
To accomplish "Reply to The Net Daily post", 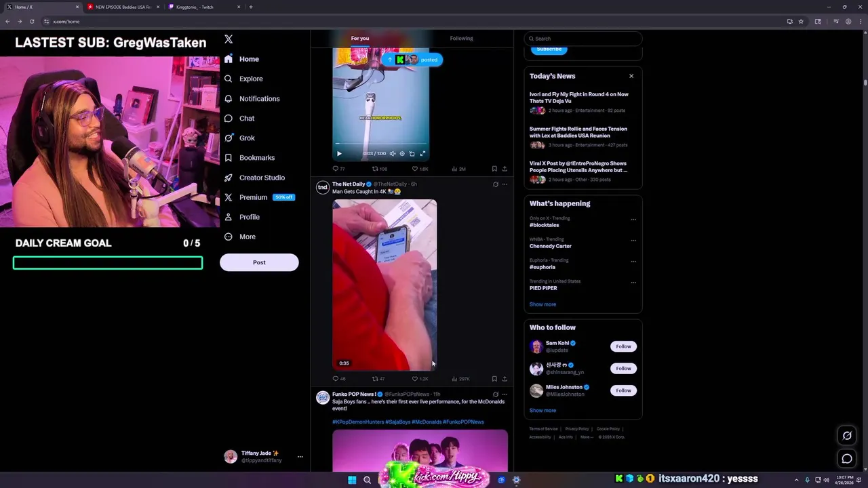I will (338, 379).
